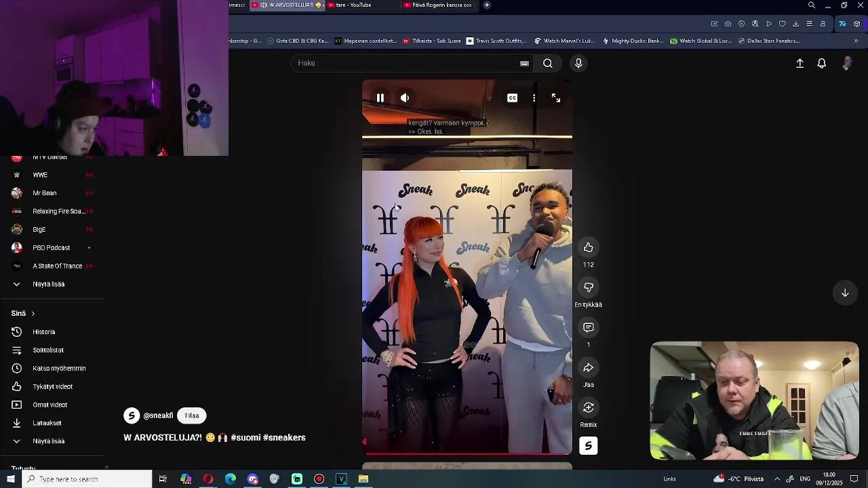Like the Short with 112 likes
Viewport: 868px width, 488px height.
coord(589,247)
